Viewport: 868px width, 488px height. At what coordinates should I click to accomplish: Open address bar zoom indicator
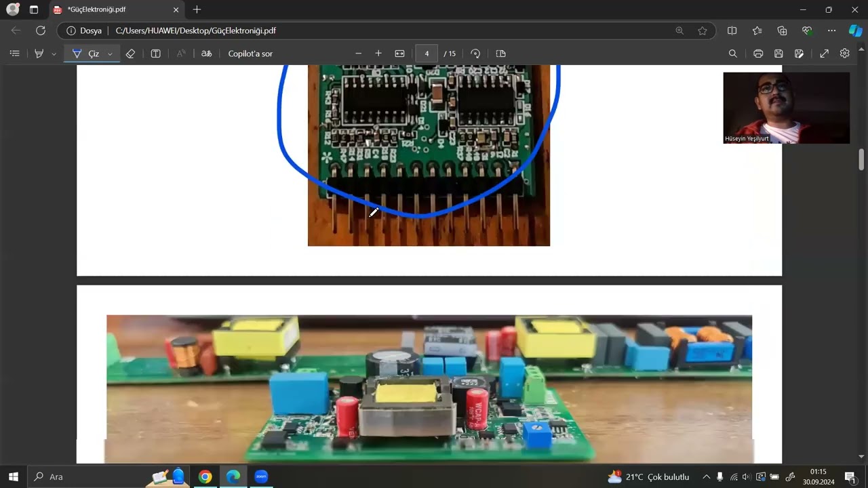[679, 30]
